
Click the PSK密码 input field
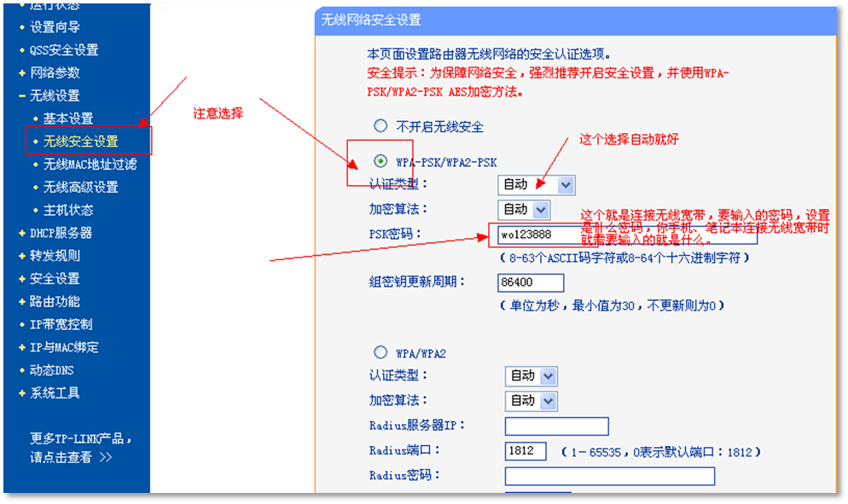coord(623,235)
